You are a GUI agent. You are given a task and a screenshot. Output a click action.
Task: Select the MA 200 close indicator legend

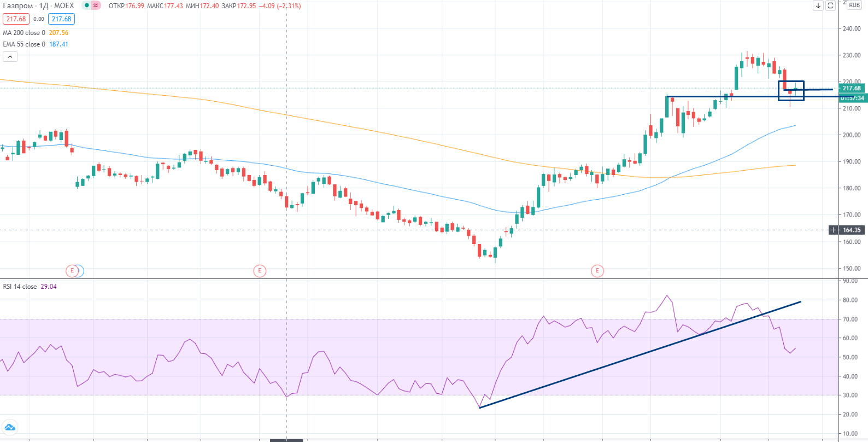tap(24, 33)
